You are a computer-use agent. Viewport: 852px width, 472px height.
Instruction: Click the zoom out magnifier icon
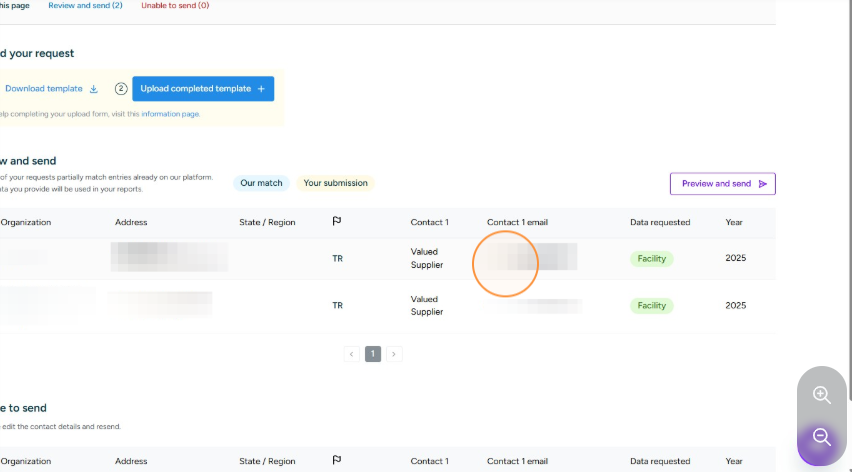point(821,437)
